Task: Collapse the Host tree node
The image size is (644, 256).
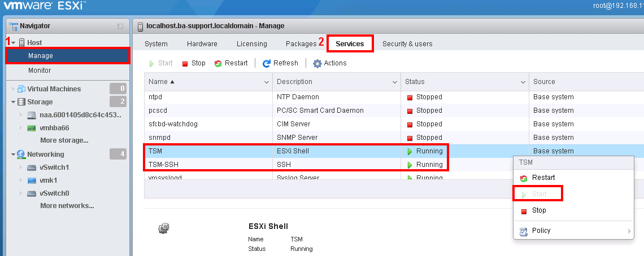Action: (x=13, y=43)
